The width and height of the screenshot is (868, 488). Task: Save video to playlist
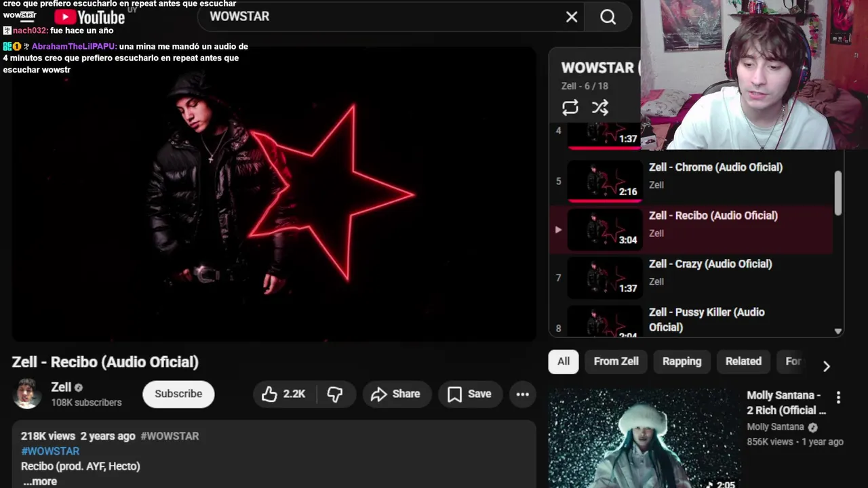tap(469, 394)
